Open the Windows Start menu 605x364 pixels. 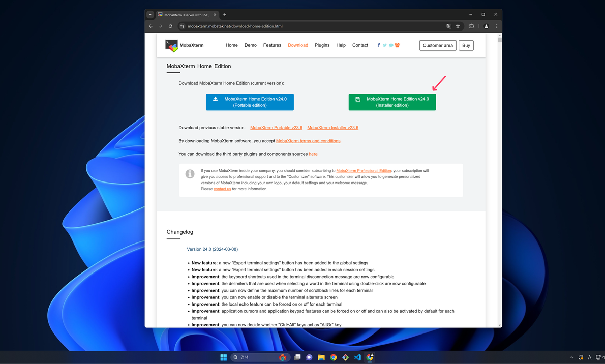(223, 357)
